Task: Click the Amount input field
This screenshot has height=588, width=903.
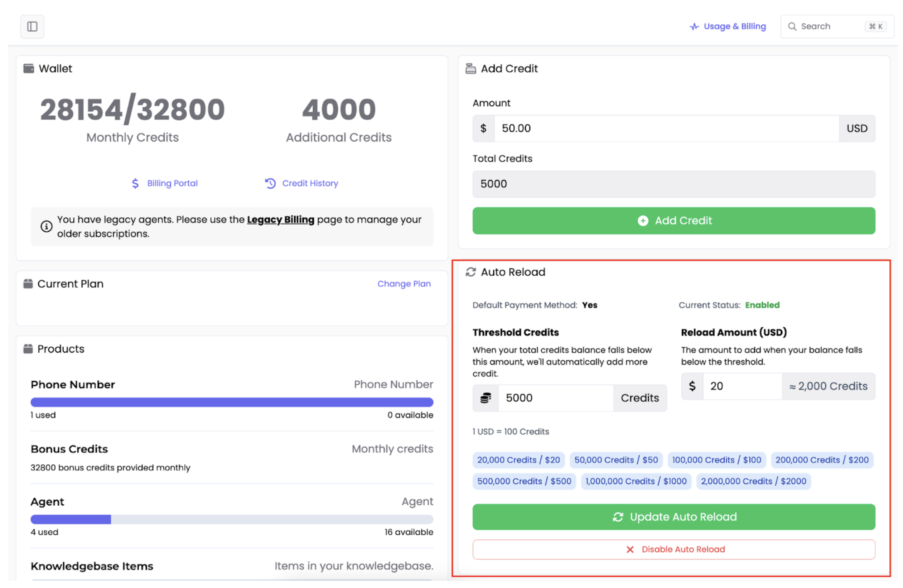Action: [x=645, y=128]
